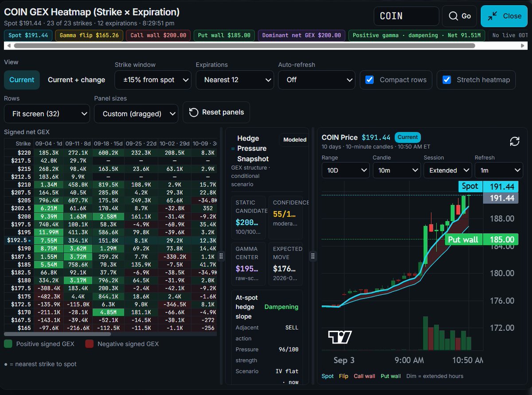The width and height of the screenshot is (532, 395).
Task: Click the Current badge next to COIN Price
Action: point(407,137)
